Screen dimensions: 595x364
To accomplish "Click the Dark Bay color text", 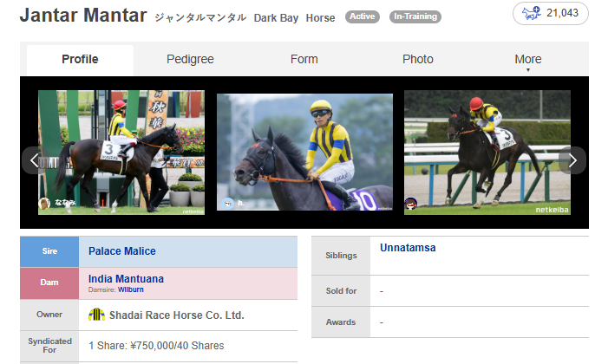I will 276,18.
